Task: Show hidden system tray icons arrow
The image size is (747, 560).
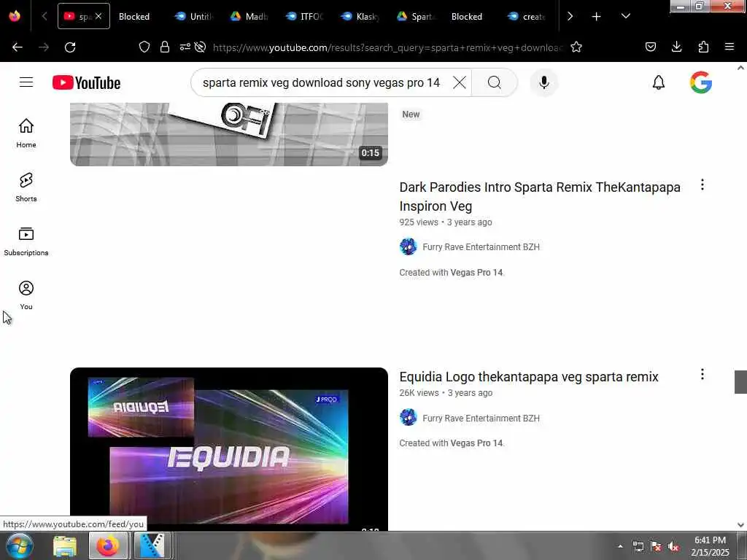Action: (620, 547)
